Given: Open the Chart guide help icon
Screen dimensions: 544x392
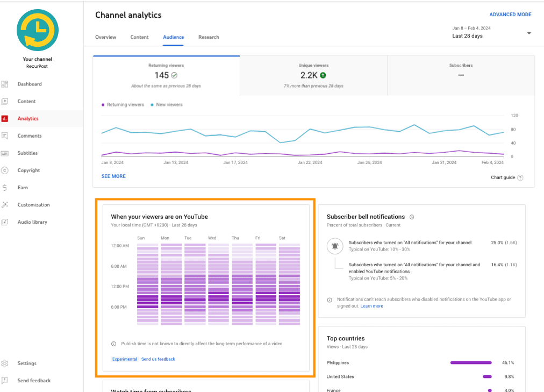Looking at the screenshot, I should [520, 177].
